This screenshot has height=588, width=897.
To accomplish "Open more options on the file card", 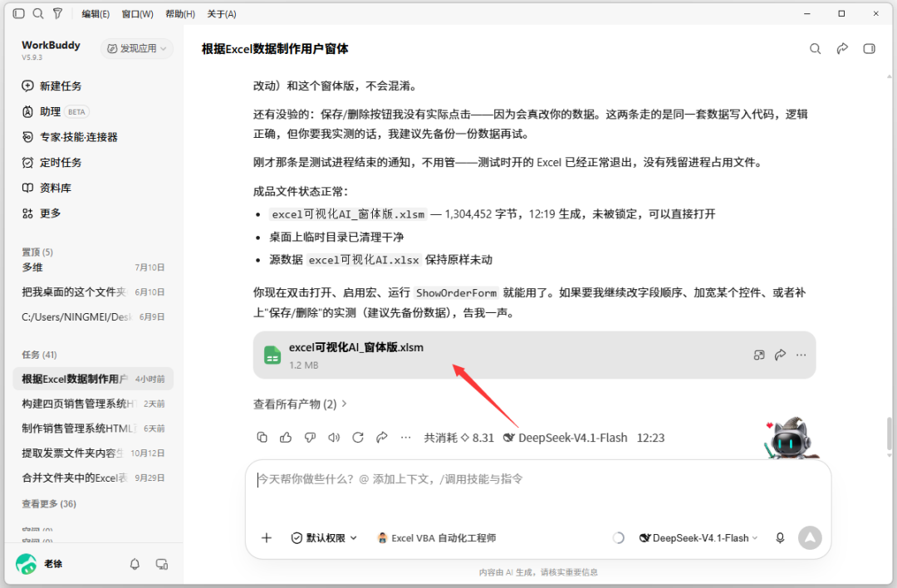I will pos(801,355).
